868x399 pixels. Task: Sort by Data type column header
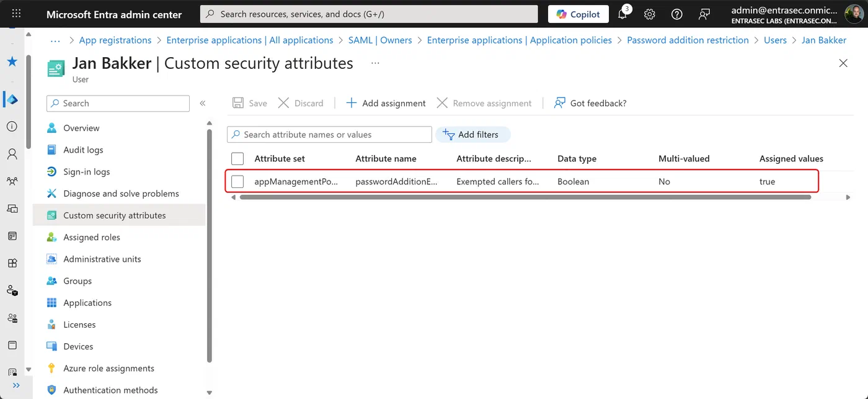click(x=577, y=158)
